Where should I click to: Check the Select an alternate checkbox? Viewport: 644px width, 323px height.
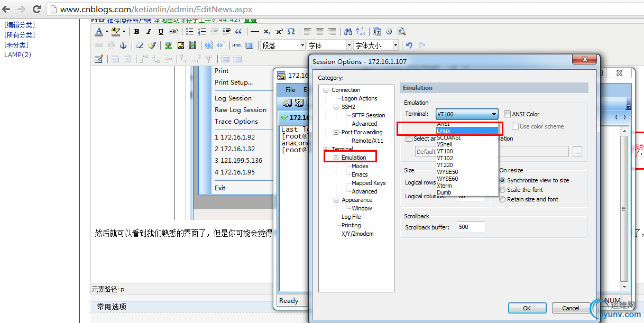409,139
